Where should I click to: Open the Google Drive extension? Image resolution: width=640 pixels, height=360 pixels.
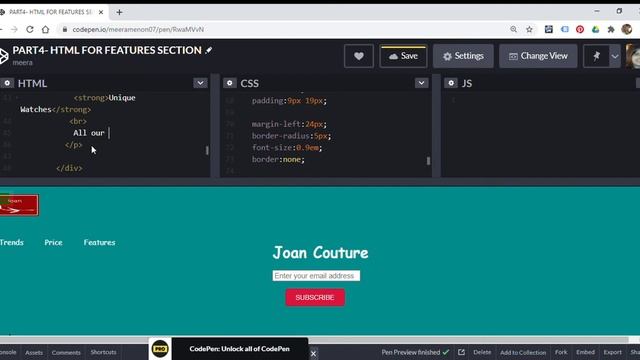(x=596, y=29)
